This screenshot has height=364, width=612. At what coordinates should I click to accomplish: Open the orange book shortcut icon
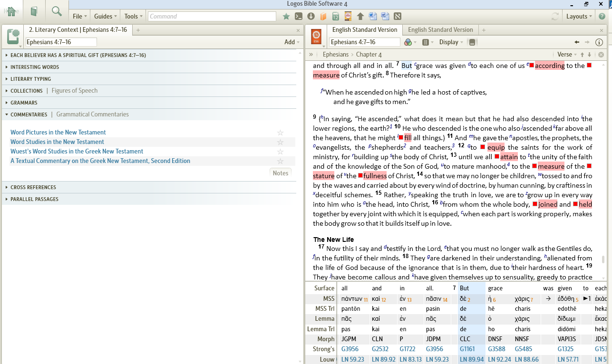[x=323, y=17]
